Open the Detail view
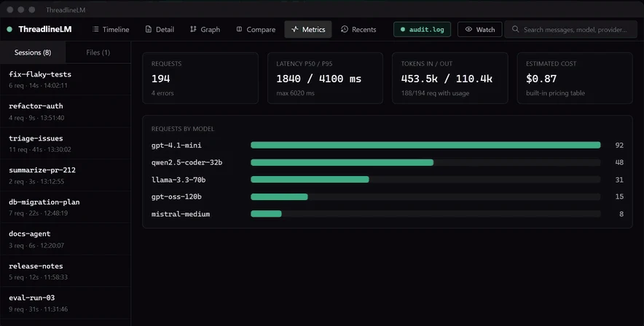The image size is (644, 326). click(160, 30)
